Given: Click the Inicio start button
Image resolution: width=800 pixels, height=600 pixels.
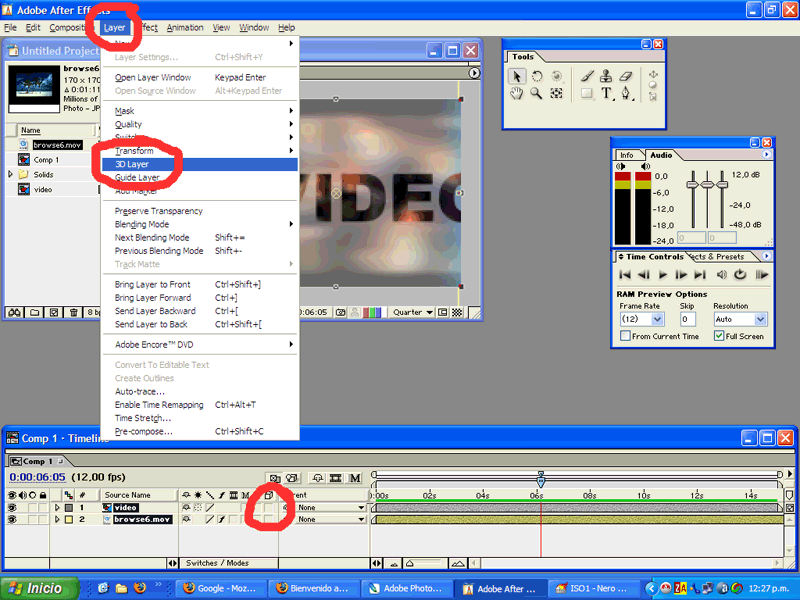Looking at the screenshot, I should (x=39, y=588).
